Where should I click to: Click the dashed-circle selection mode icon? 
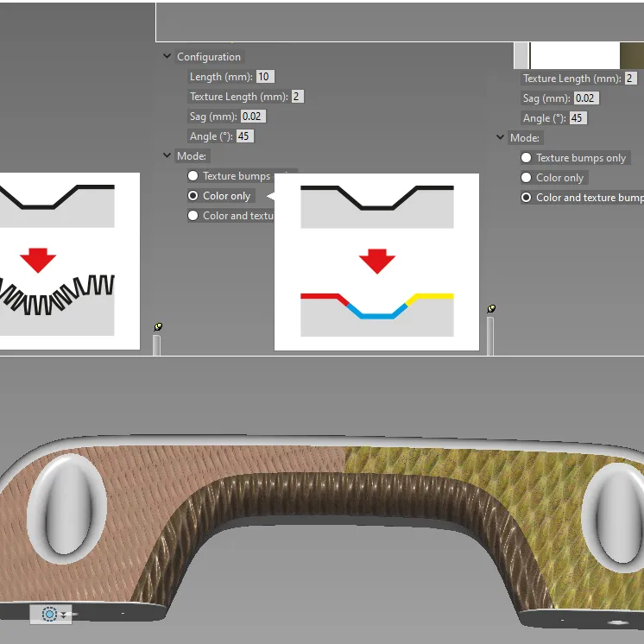tap(49, 614)
